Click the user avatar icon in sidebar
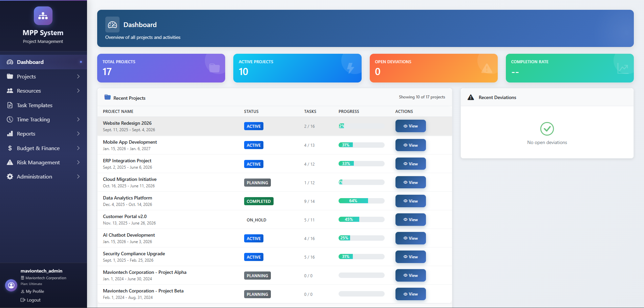This screenshot has width=644, height=308. [11, 285]
